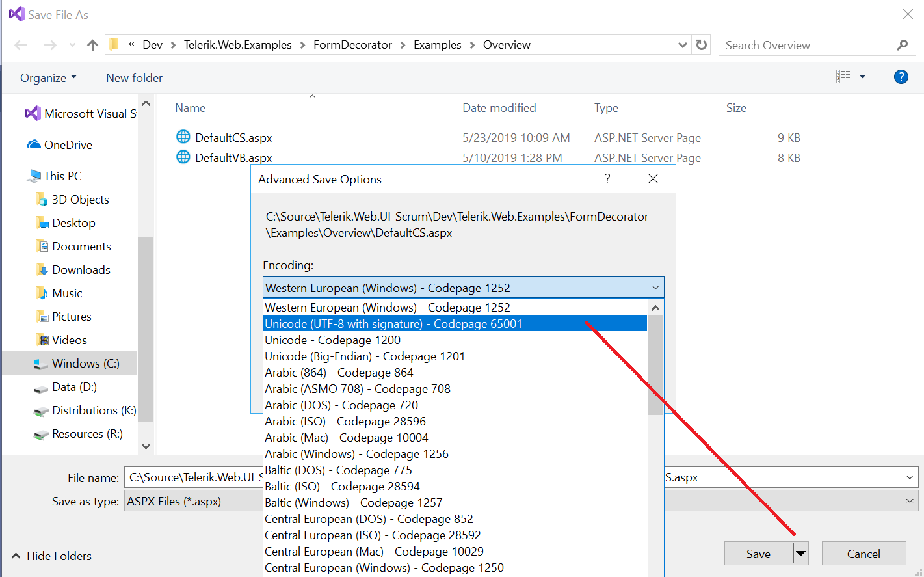The image size is (924, 577).
Task: Expand the File name dropdown arrow
Action: tap(910, 477)
